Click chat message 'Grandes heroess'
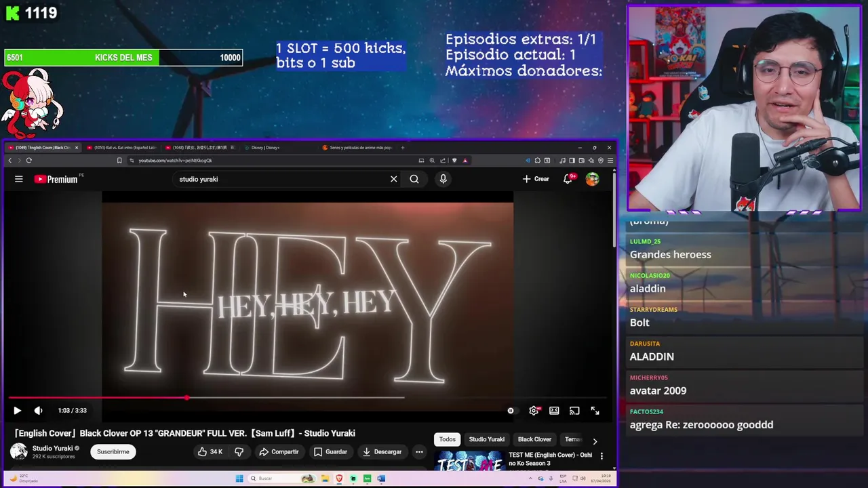The image size is (868, 488). (x=671, y=255)
